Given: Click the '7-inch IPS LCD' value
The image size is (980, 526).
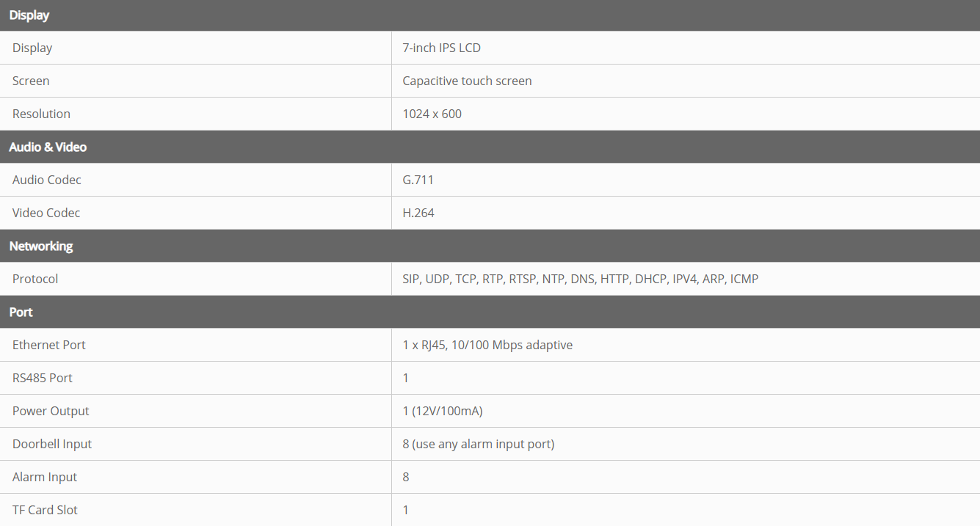Looking at the screenshot, I should (x=441, y=48).
